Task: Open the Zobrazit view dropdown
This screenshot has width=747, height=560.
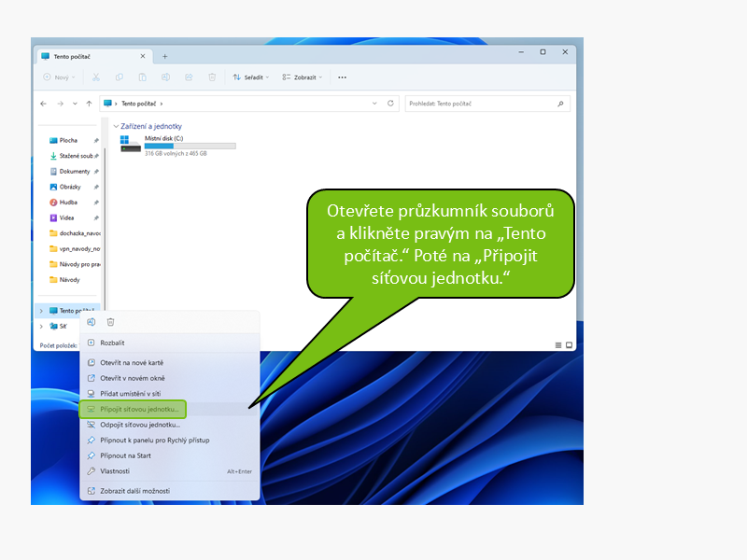Action: [303, 77]
